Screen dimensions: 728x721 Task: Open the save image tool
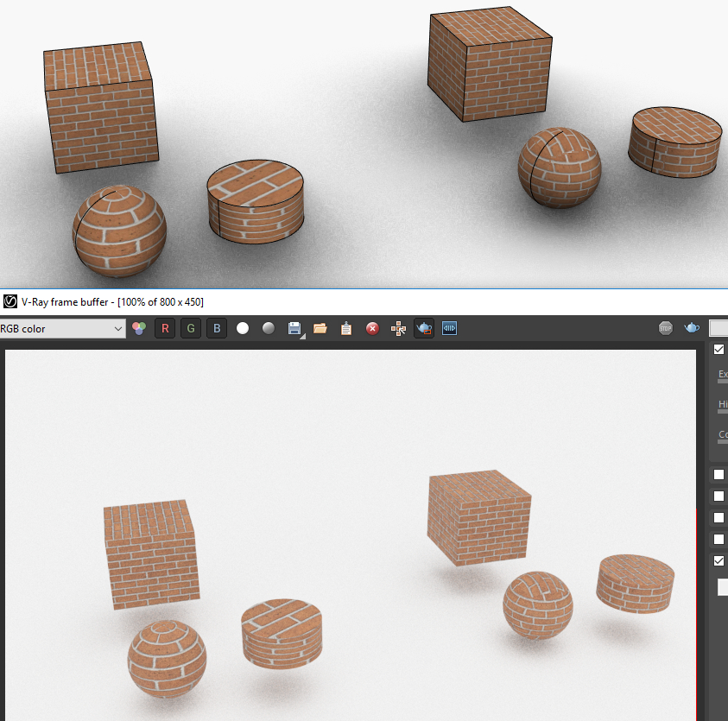click(x=294, y=328)
